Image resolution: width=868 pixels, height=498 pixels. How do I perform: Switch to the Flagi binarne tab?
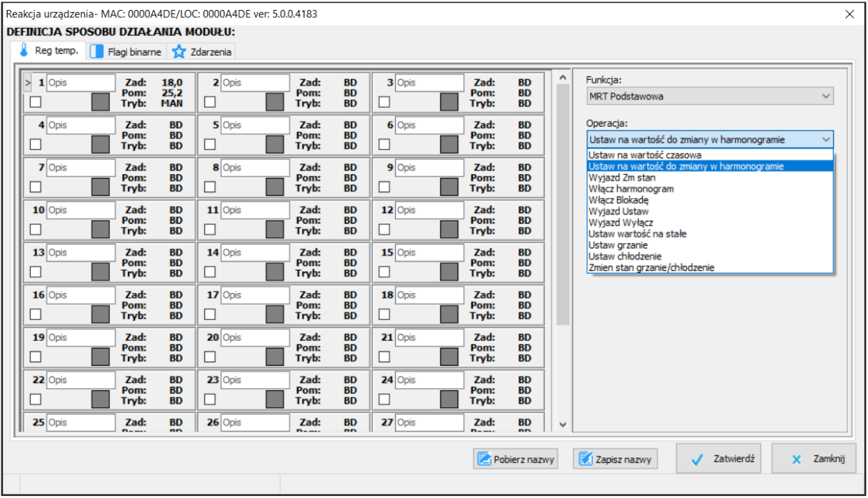pos(128,52)
